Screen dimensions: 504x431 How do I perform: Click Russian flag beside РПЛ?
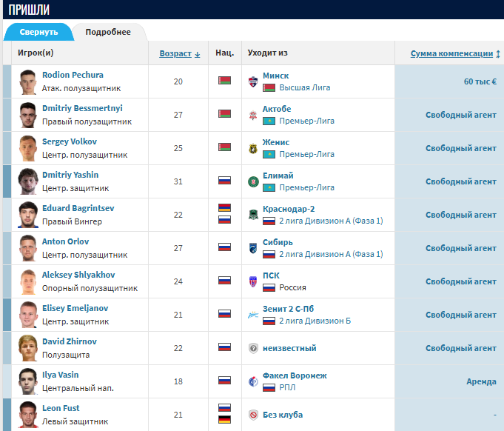[269, 387]
